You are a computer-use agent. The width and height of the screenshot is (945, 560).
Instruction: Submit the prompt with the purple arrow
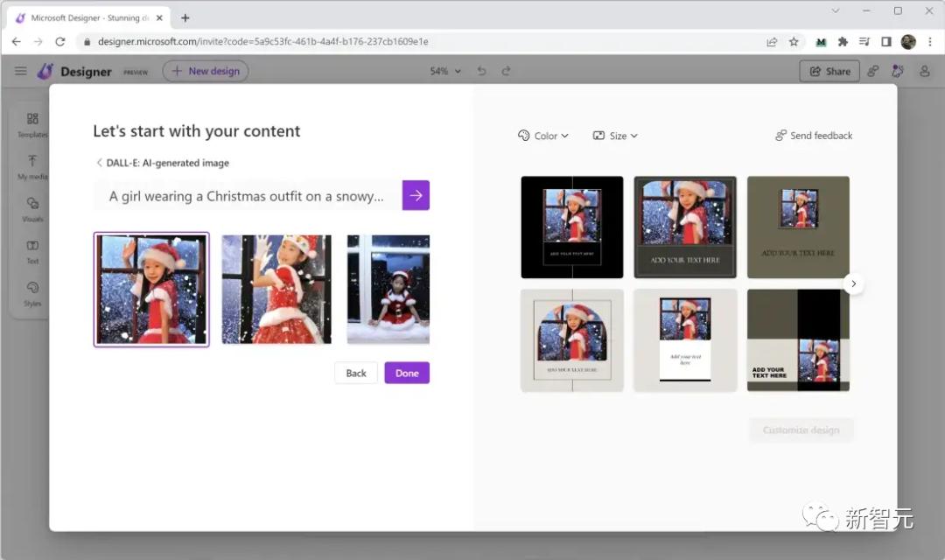point(416,195)
